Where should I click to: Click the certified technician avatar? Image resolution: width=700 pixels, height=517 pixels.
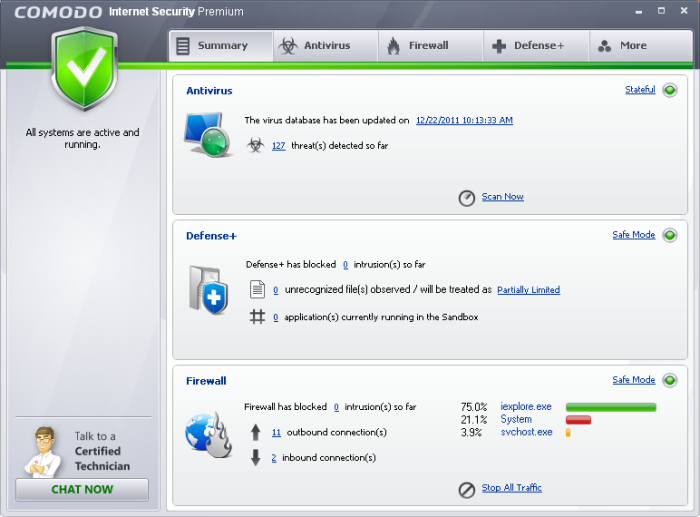(x=43, y=452)
